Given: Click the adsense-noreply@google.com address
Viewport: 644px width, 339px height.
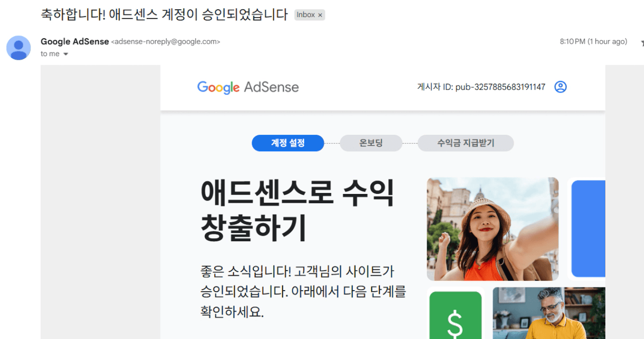Looking at the screenshot, I should pyautogui.click(x=166, y=42).
